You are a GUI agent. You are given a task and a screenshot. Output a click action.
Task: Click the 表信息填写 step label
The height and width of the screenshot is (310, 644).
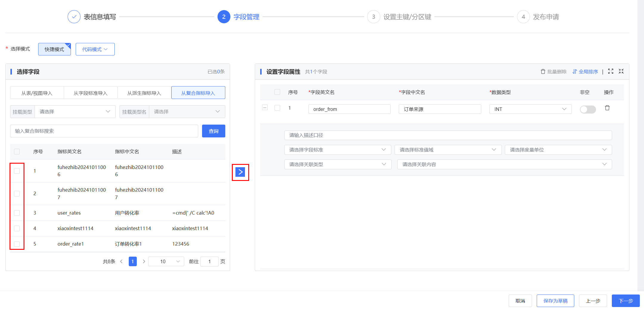coord(100,17)
